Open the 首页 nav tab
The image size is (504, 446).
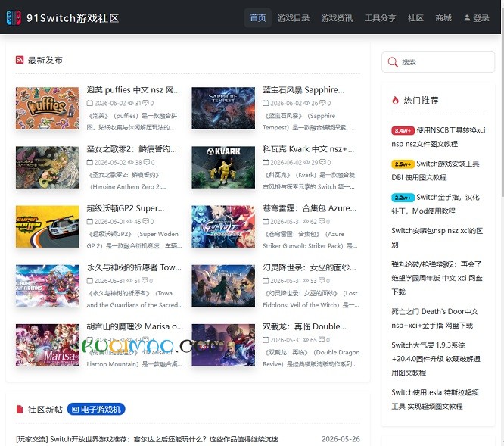[x=258, y=17]
